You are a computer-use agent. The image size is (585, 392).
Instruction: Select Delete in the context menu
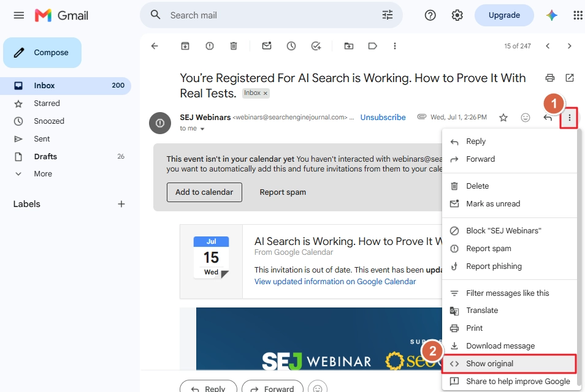pos(509,186)
